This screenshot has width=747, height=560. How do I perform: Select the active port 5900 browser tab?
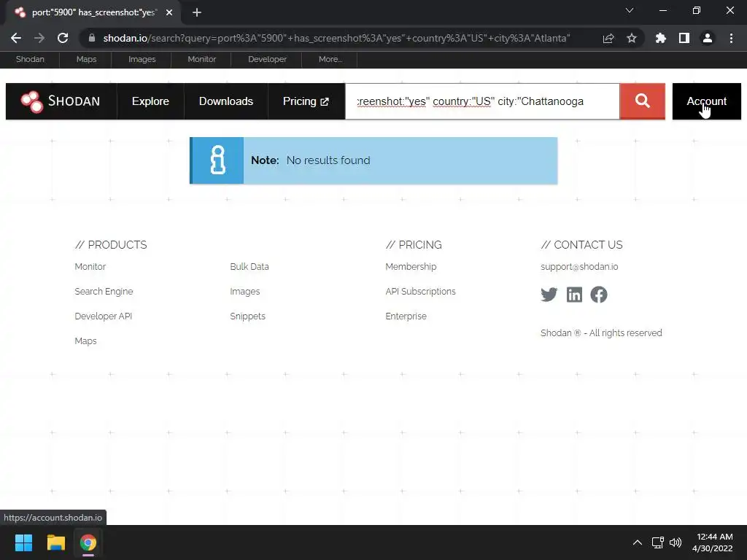point(93,12)
